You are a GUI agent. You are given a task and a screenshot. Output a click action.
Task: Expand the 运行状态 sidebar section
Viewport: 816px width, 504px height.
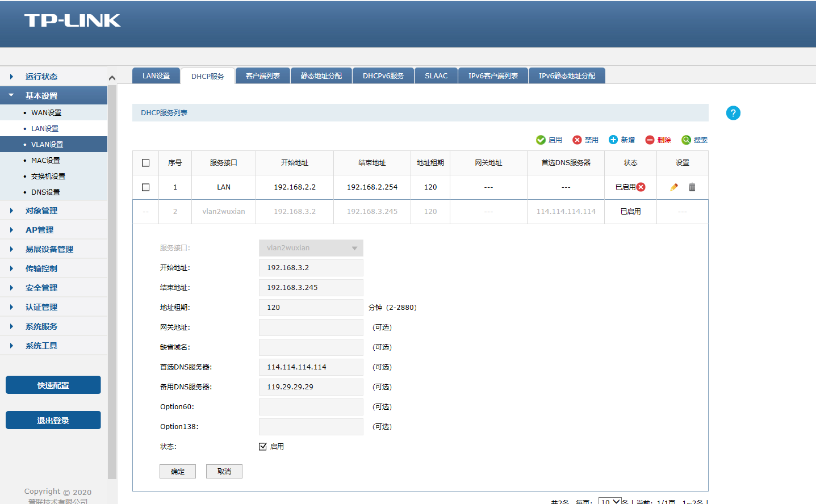point(41,77)
